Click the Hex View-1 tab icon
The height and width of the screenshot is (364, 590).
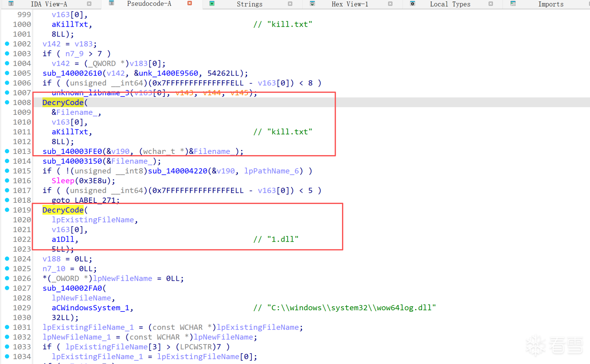(x=312, y=4)
